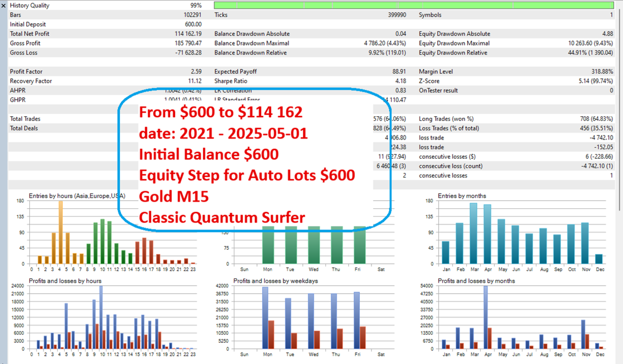Select the Profit Factor label
The width and height of the screenshot is (623, 364).
tap(26, 72)
